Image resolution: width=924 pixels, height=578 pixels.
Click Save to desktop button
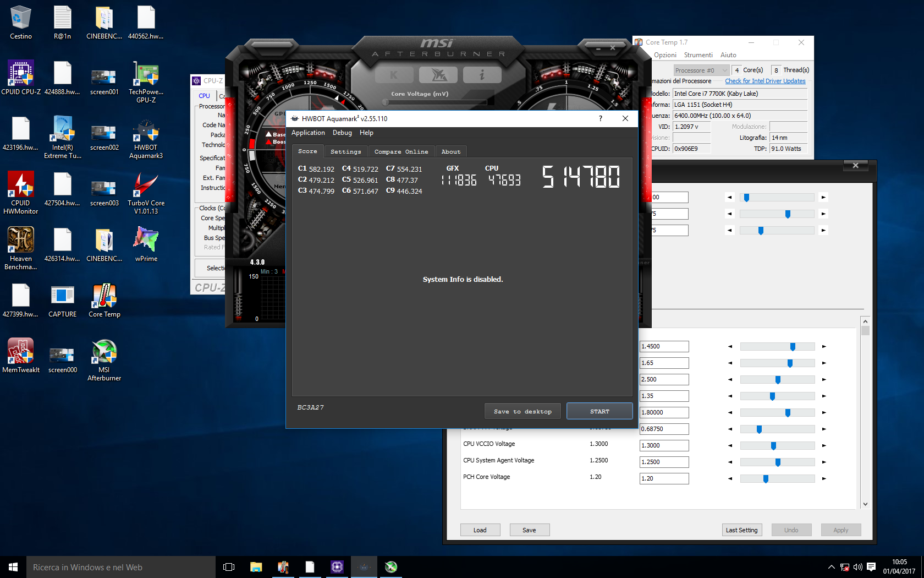(522, 411)
